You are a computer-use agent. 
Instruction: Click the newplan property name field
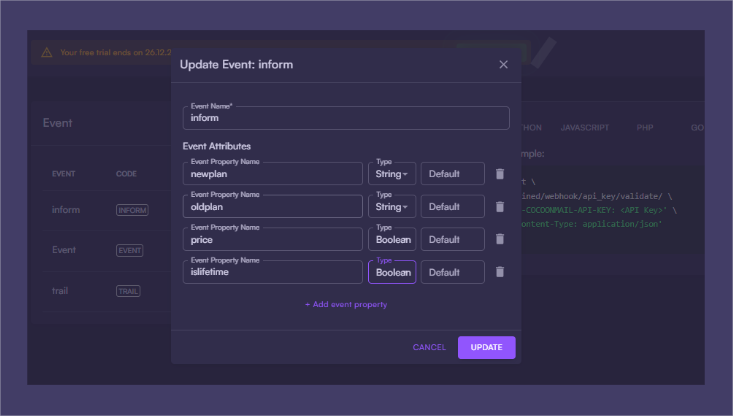click(273, 174)
